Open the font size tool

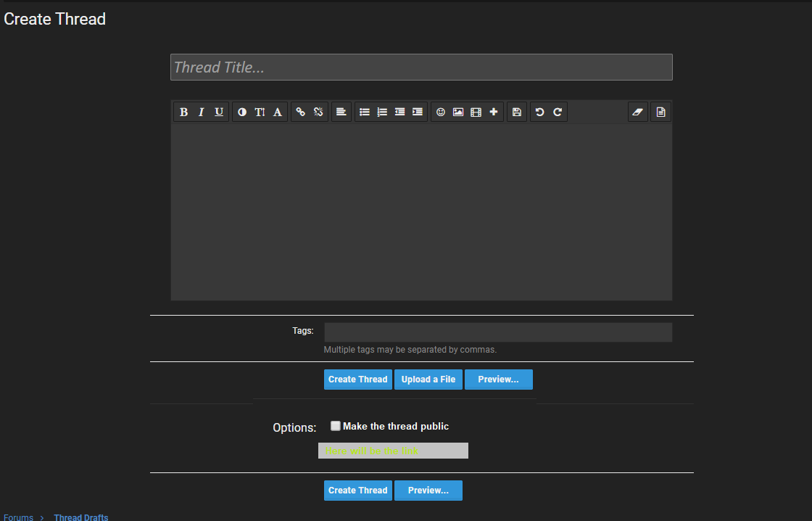260,112
